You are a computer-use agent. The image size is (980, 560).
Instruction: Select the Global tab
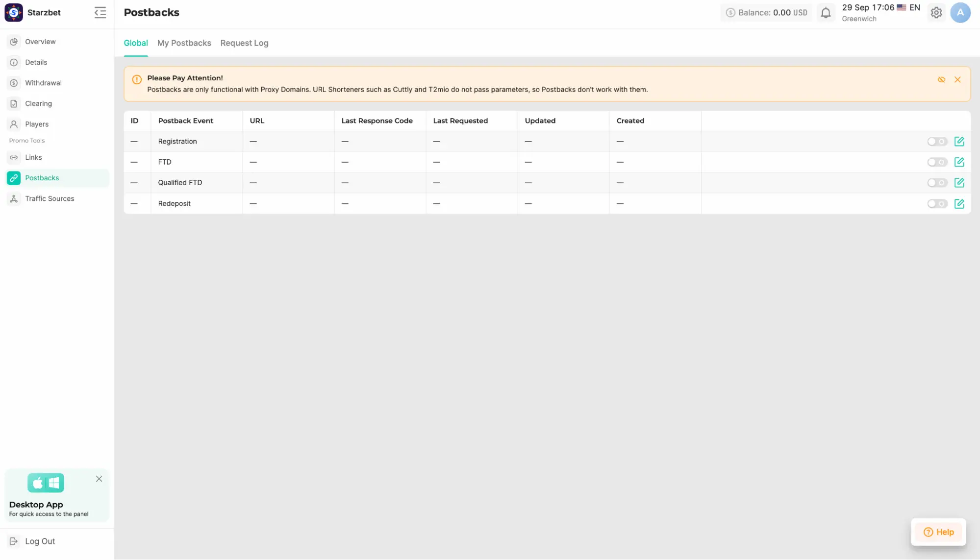tap(136, 43)
